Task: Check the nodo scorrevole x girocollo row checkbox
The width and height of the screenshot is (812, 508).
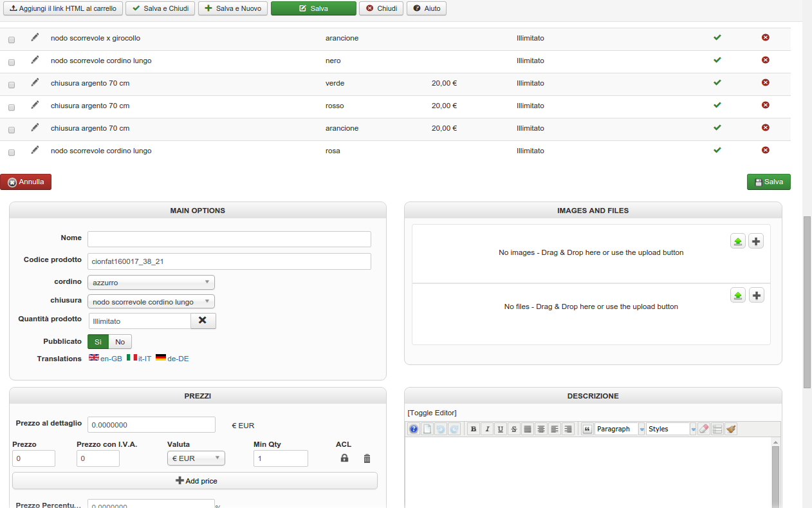Action: tap(12, 40)
